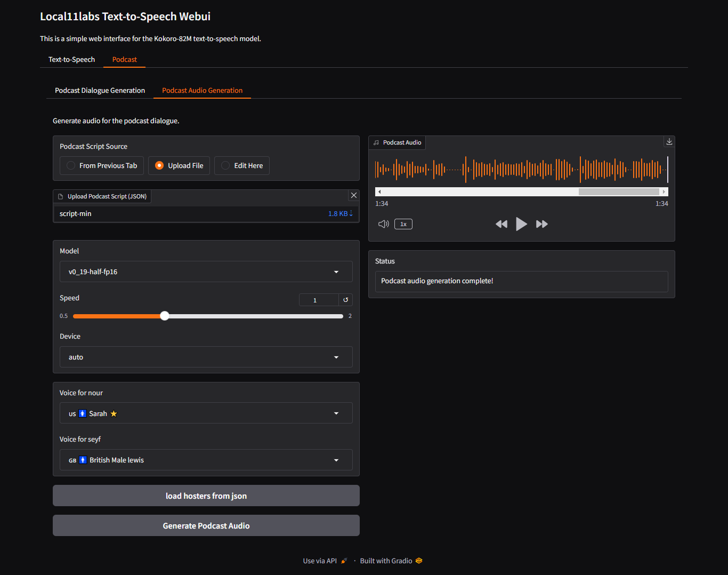Mute the podcast audio volume
The width and height of the screenshot is (728, 575).
tap(384, 224)
